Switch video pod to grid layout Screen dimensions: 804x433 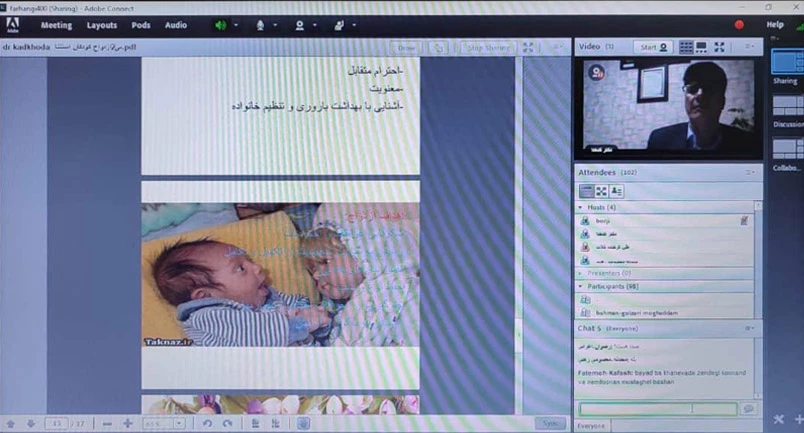[x=686, y=47]
